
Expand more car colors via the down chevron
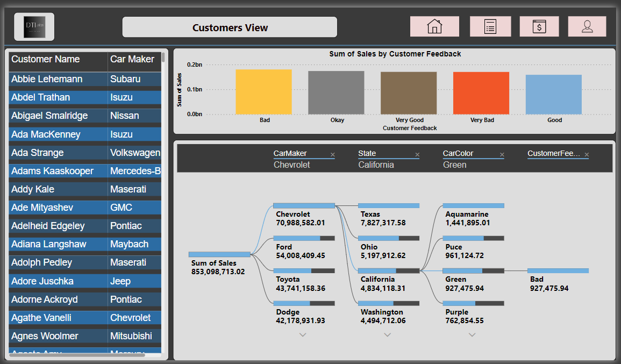click(472, 334)
